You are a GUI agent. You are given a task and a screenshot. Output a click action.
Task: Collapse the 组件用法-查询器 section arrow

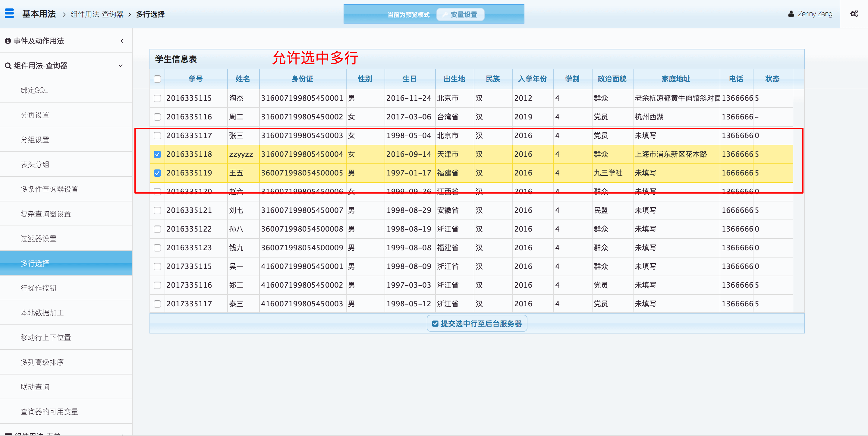[x=121, y=66]
